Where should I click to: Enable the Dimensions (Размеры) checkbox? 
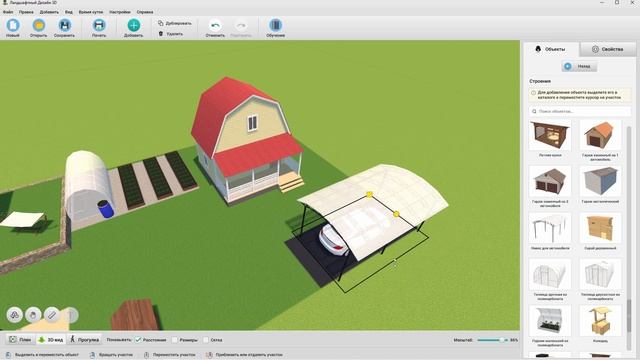click(175, 340)
